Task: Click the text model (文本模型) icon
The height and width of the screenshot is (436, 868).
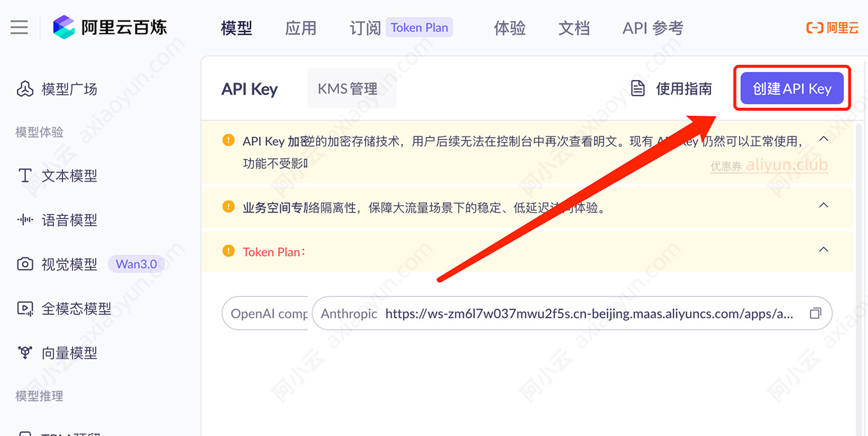Action: (25, 176)
